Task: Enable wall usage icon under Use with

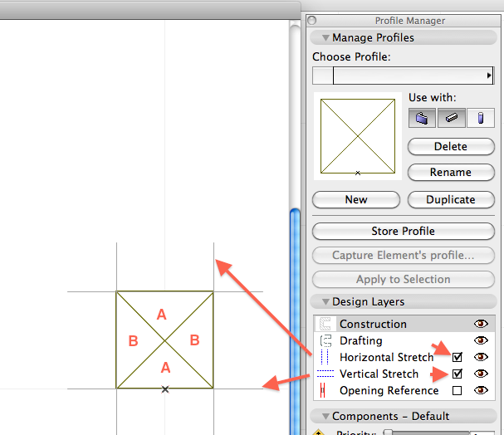Action: click(422, 118)
